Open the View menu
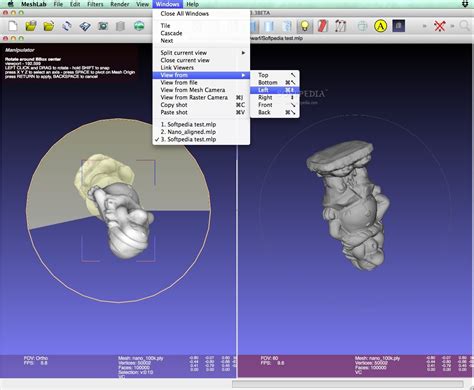This screenshot has width=474, height=390. 142,4
